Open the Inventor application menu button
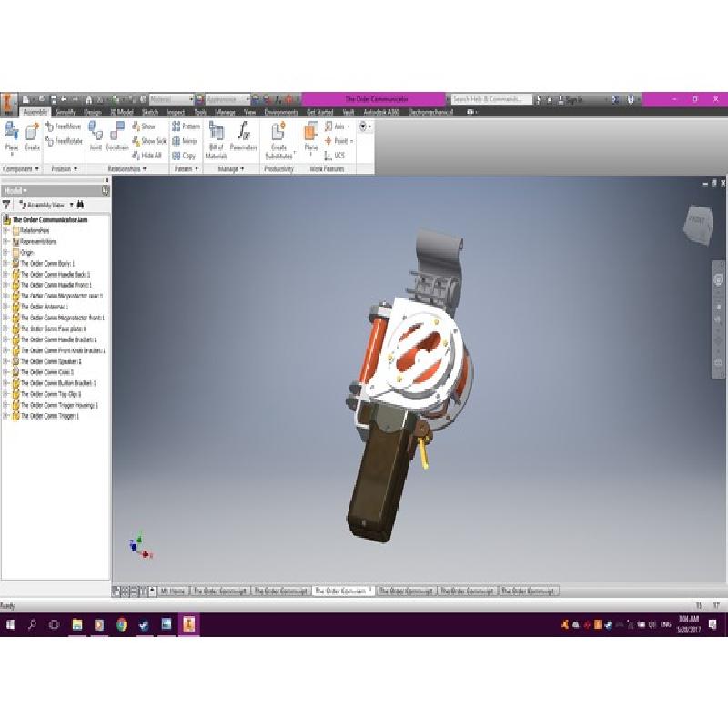The width and height of the screenshot is (728, 728). pos(8,104)
